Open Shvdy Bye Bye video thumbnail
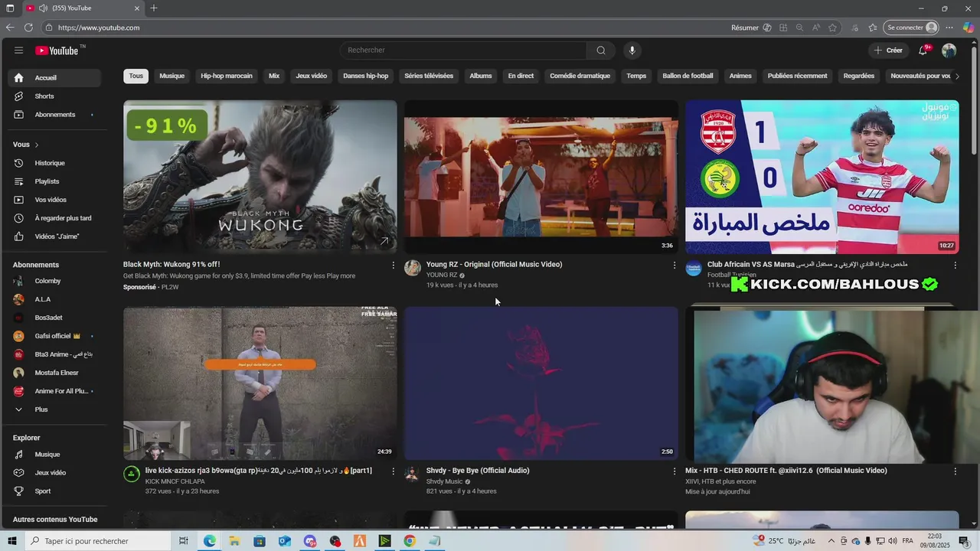Screen dimensions: 980x551 pyautogui.click(x=541, y=383)
